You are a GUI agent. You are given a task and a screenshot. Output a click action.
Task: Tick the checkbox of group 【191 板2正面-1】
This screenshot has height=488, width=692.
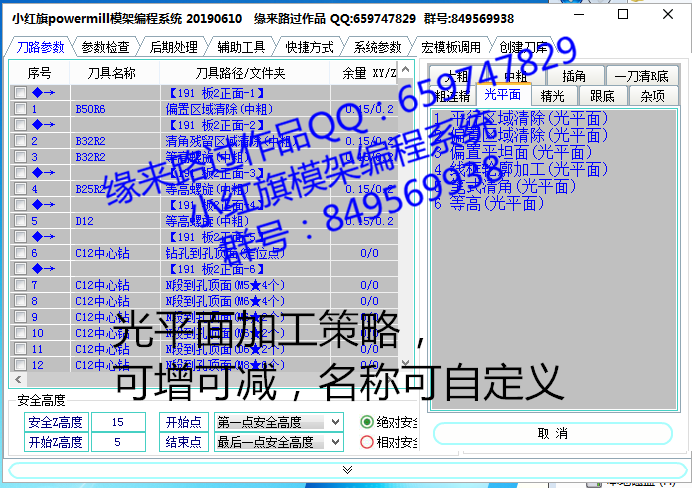tap(20, 93)
